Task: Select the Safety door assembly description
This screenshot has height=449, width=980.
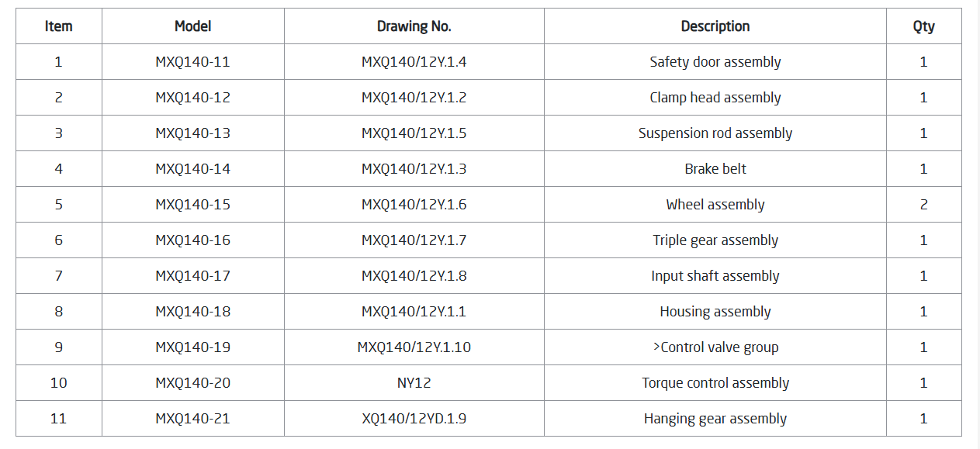Action: 715,62
